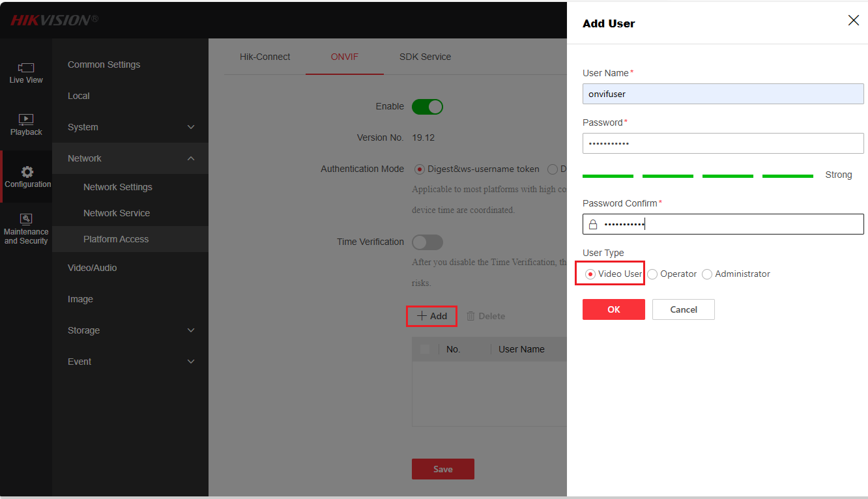The width and height of the screenshot is (868, 499).
Task: Close the Add User panel with X
Action: tap(853, 21)
